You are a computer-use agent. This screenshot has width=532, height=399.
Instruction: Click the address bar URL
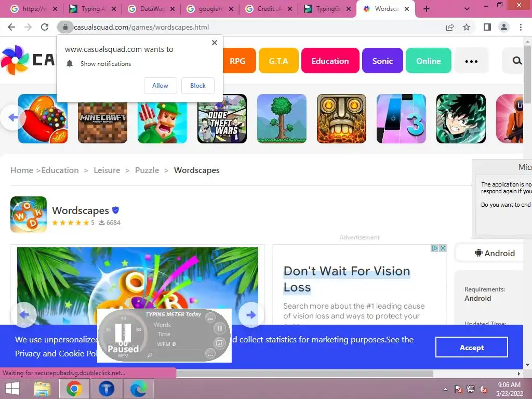click(141, 27)
